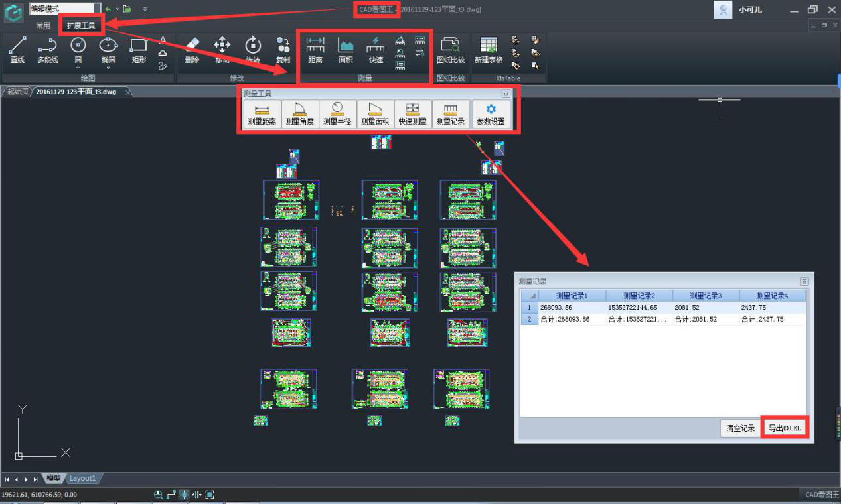Expand the 圆 circle tool dropdown arrow
The image size is (841, 504).
tap(78, 68)
